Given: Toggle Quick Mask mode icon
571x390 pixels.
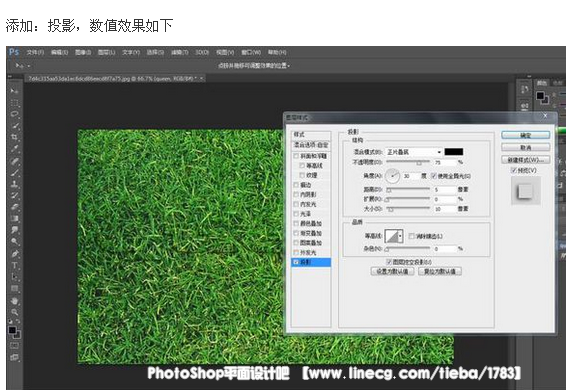Looking at the screenshot, I should (14, 345).
